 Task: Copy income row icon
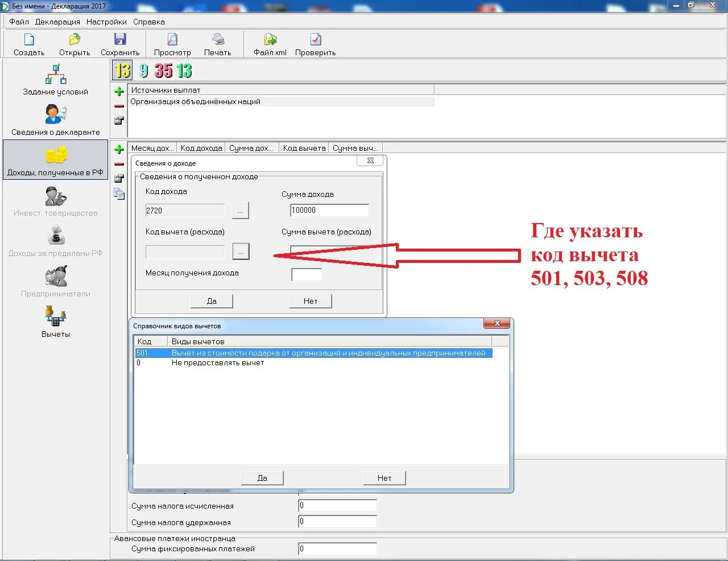tap(119, 194)
